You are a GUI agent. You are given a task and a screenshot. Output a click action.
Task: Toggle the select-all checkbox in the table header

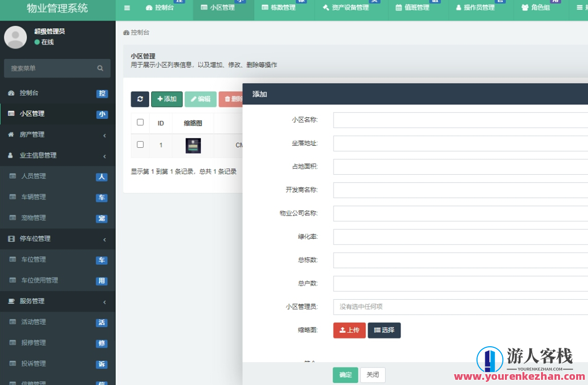[140, 122]
